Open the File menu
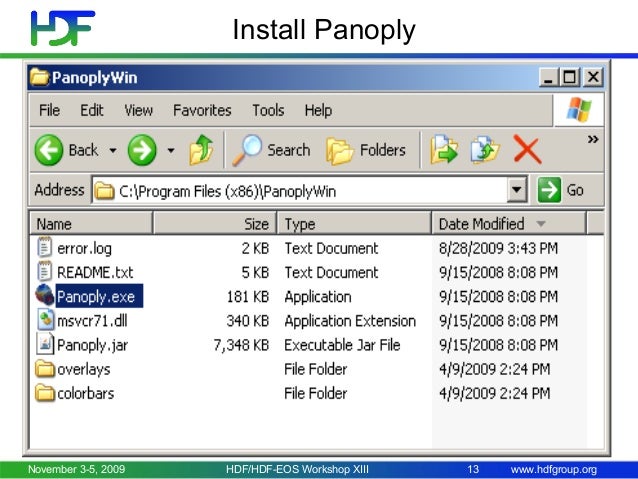Screen dimensions: 638x479 [x=49, y=110]
